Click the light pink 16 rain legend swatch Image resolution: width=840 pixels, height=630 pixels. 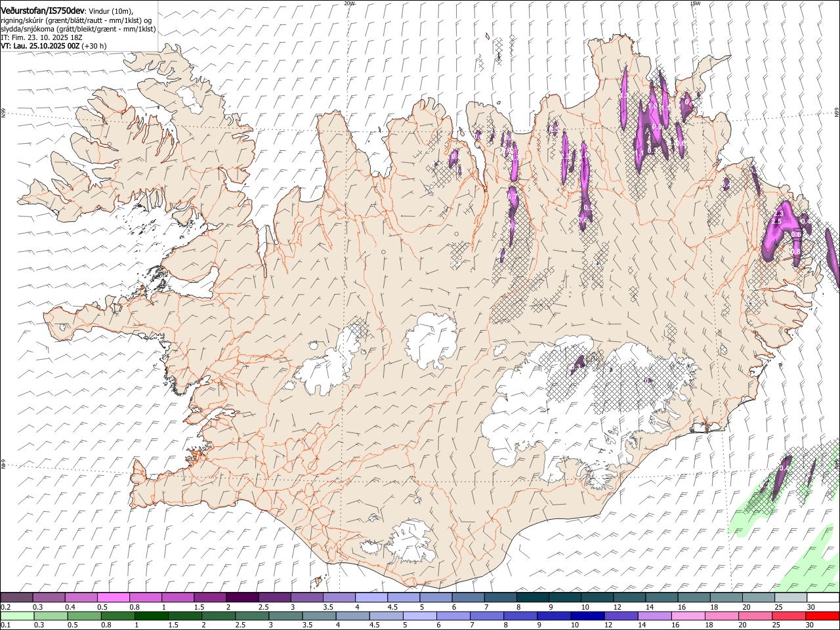click(x=686, y=616)
